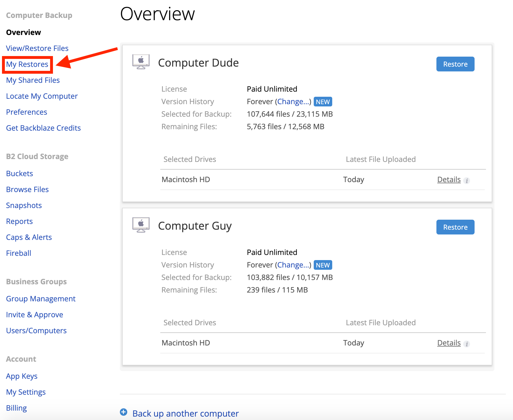Click info icon beside Computer Dude Details
Image resolution: width=513 pixels, height=420 pixels.
(x=467, y=180)
